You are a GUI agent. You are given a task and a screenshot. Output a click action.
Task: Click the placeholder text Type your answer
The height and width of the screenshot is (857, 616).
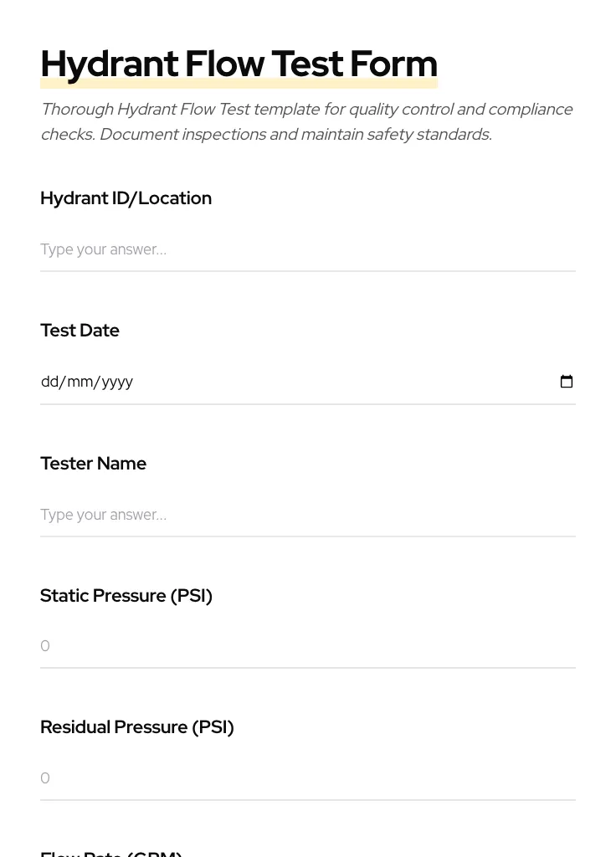point(103,249)
